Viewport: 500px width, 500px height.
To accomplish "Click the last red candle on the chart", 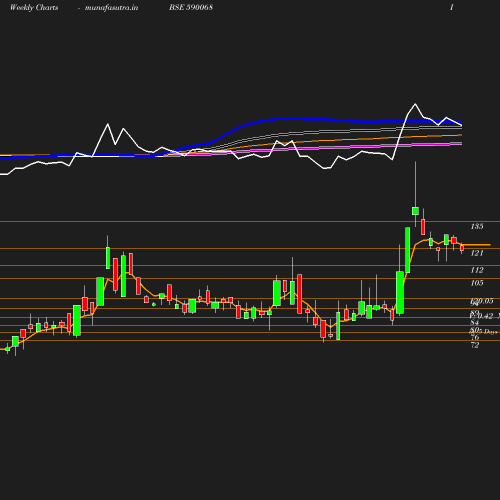I will tap(462, 248).
